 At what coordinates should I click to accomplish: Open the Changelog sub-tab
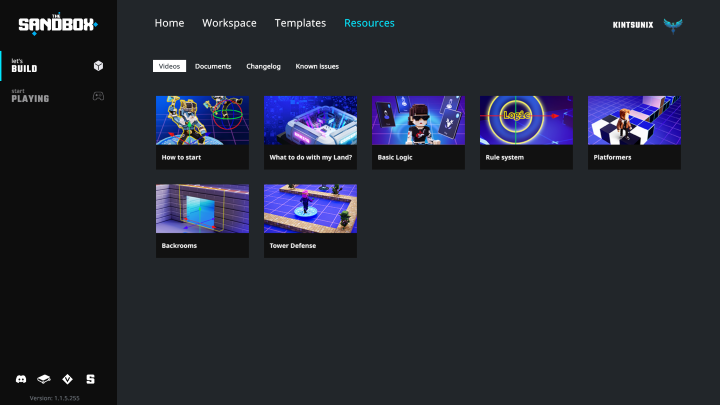tap(263, 66)
